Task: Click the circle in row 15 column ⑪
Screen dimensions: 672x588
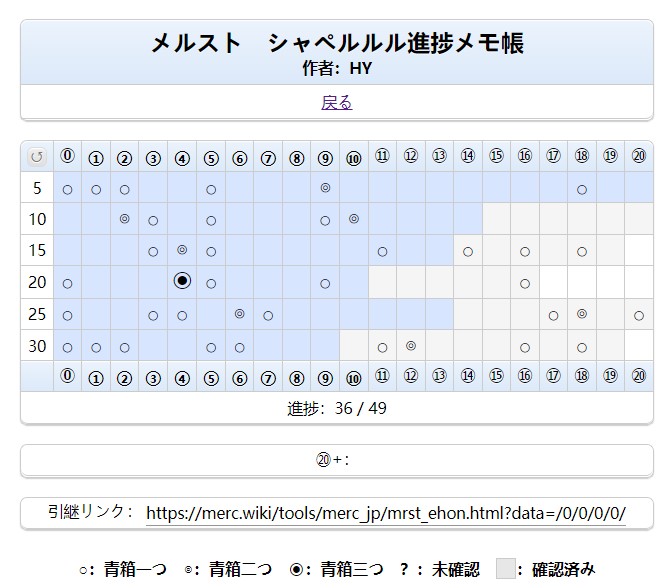Action: click(382, 252)
